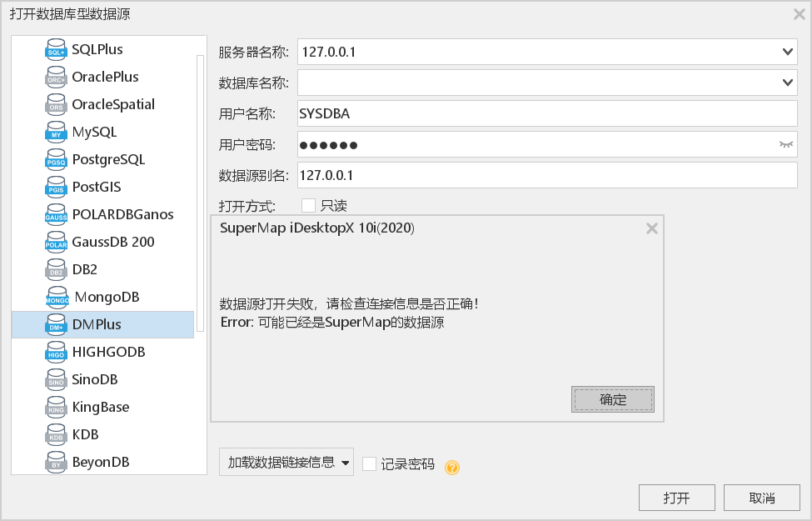The image size is (812, 521).
Task: Choose the KingBase list entry text
Action: tap(101, 407)
